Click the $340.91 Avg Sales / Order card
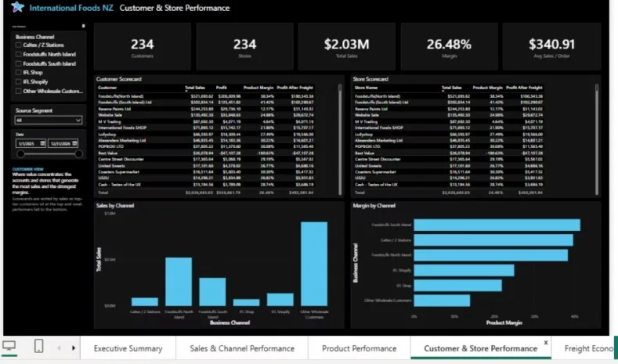This screenshot has height=364, width=618. point(551,46)
